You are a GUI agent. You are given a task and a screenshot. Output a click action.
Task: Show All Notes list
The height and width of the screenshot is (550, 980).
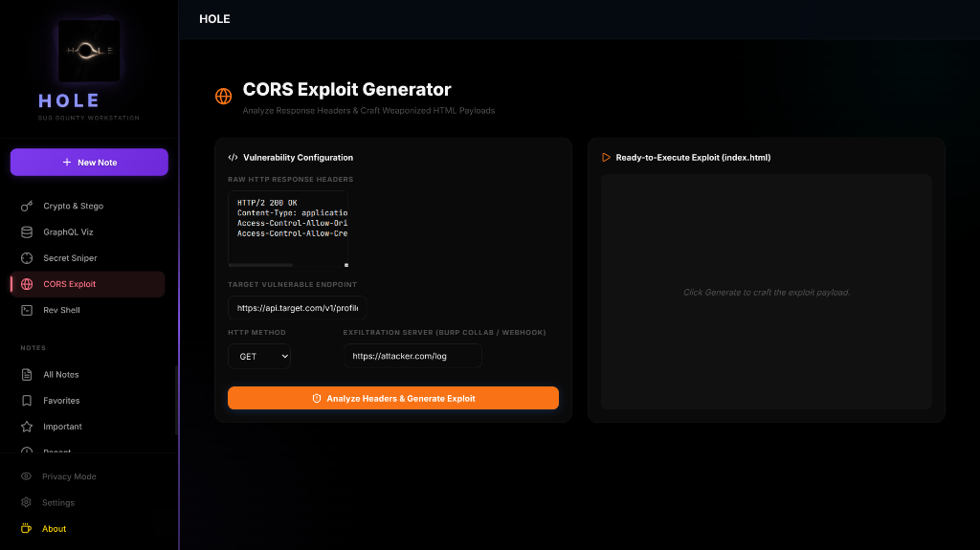pos(87,374)
